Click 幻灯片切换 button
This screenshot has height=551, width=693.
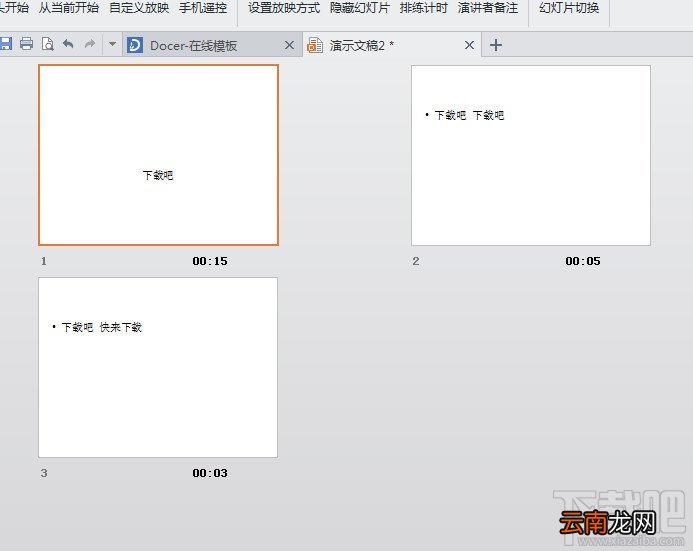pos(569,8)
